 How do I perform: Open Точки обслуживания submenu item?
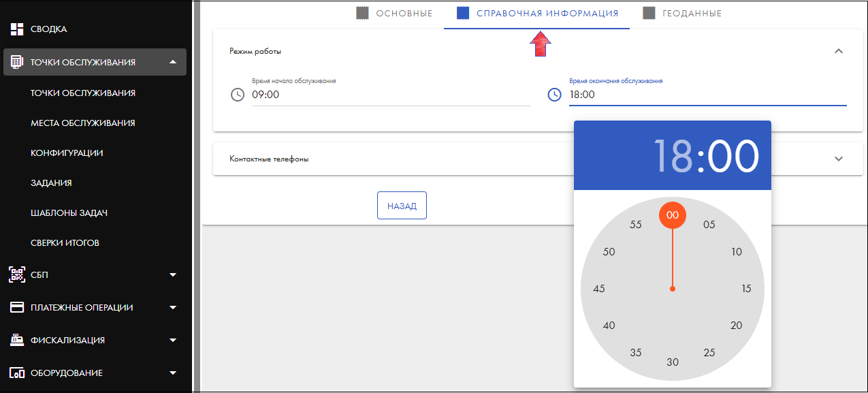click(83, 93)
